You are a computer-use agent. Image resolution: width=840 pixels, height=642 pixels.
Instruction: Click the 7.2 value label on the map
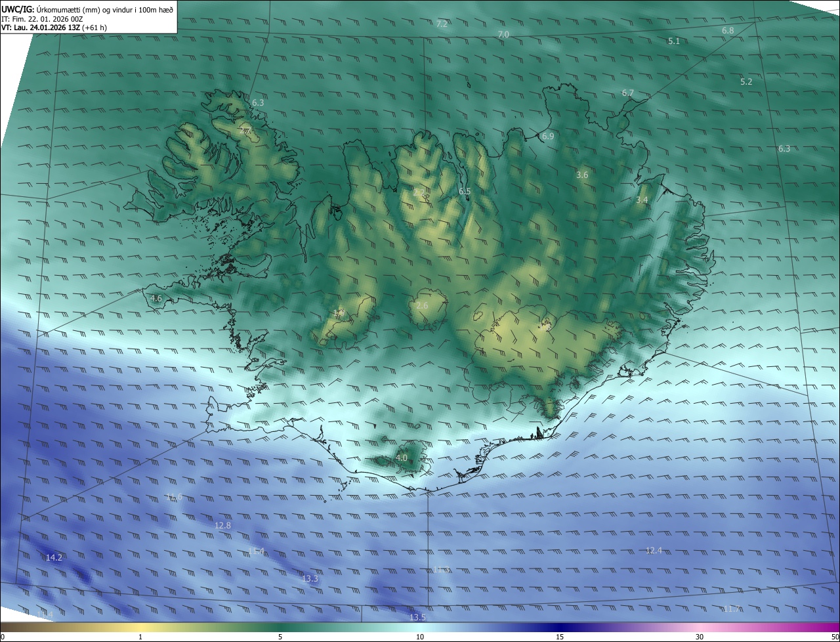tap(442, 24)
